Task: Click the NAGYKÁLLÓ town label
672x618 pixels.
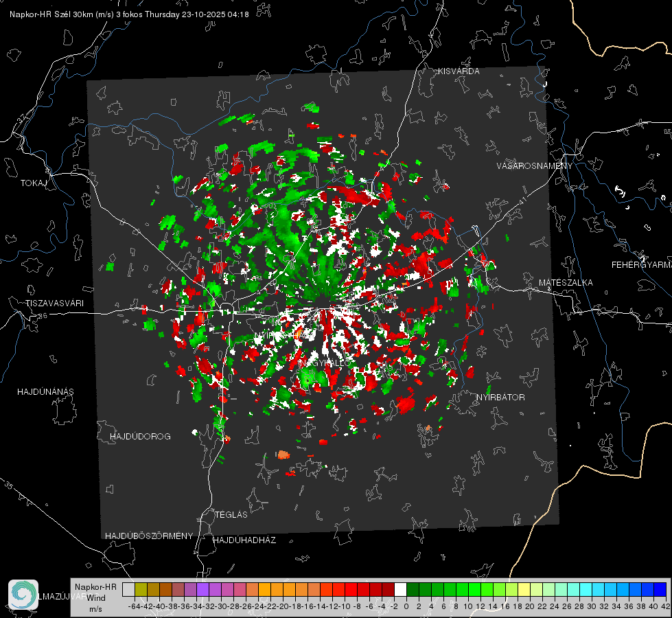Action: point(325,363)
